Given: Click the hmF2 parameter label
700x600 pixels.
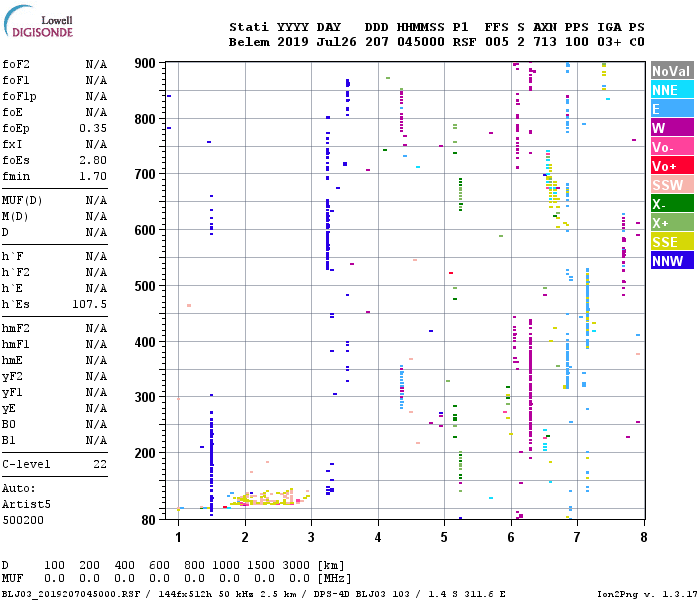Looking at the screenshot, I should tap(16, 329).
